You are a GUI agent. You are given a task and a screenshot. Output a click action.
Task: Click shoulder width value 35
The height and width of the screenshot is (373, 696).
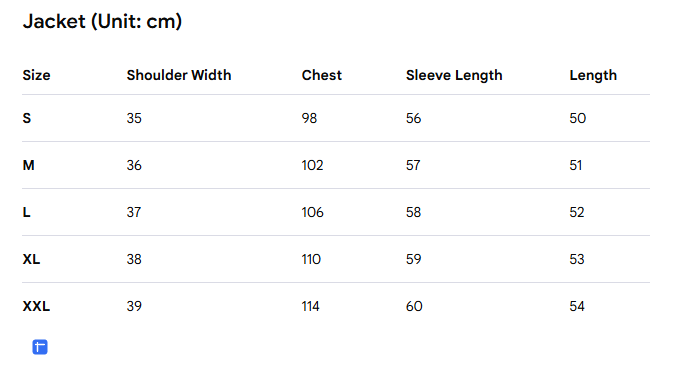click(134, 118)
